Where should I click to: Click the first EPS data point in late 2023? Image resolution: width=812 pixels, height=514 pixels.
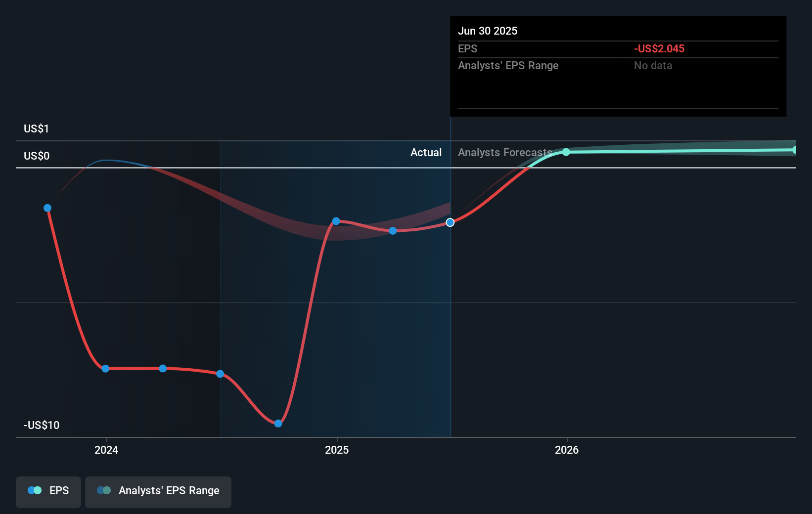(47, 208)
